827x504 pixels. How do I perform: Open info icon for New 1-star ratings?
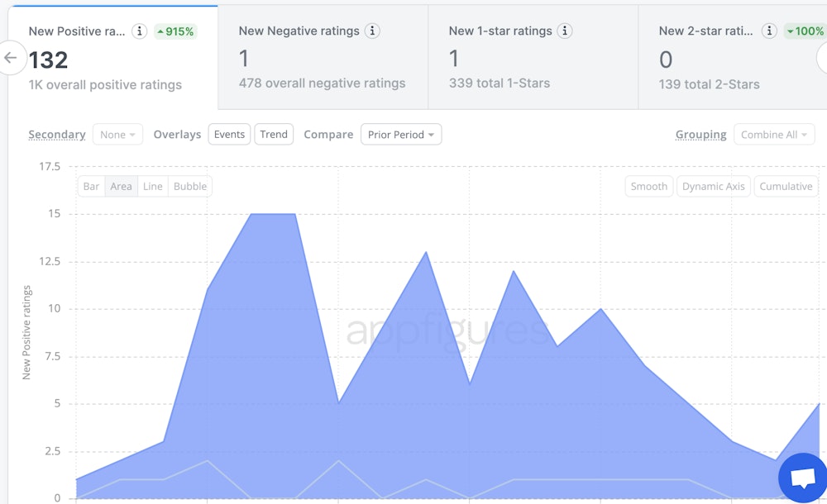pyautogui.click(x=565, y=31)
